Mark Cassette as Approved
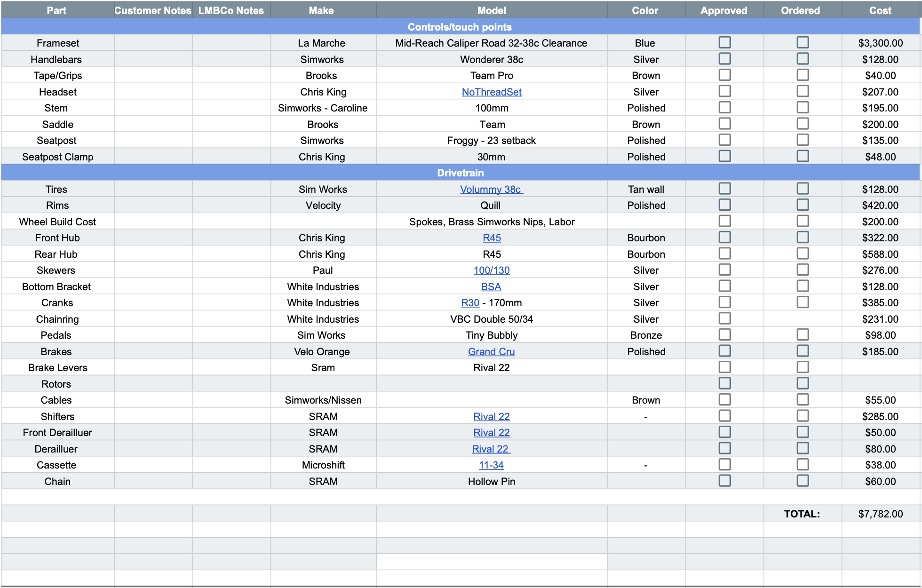This screenshot has height=588, width=922. tap(724, 464)
